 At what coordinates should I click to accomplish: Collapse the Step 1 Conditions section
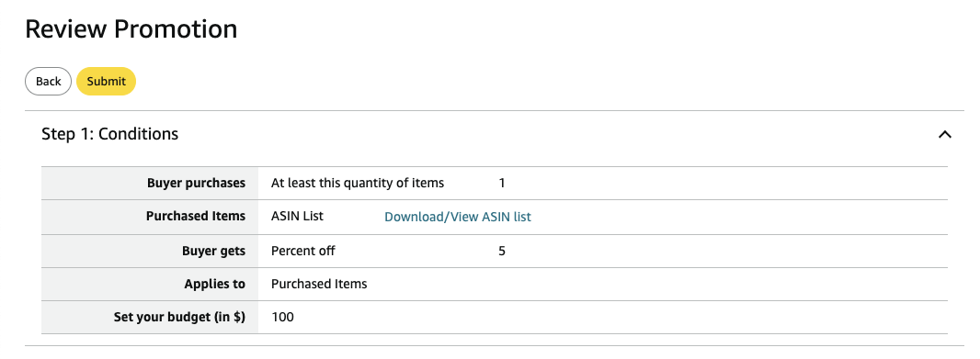click(x=944, y=134)
